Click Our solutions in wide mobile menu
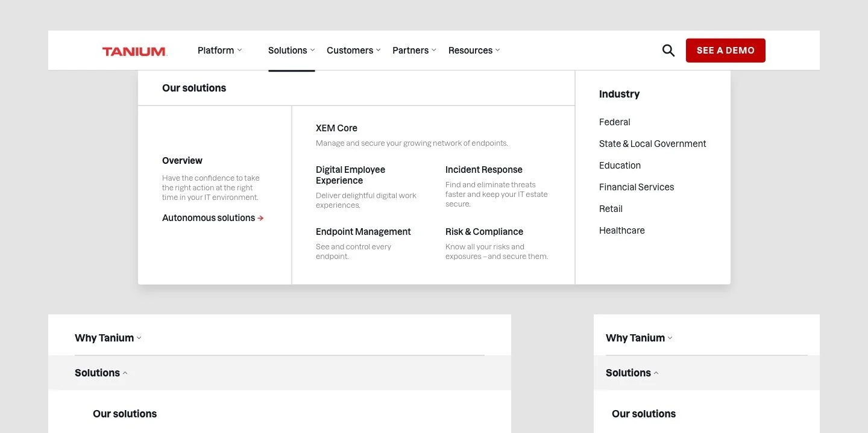Viewport: 868px width, 433px height. coord(125,414)
